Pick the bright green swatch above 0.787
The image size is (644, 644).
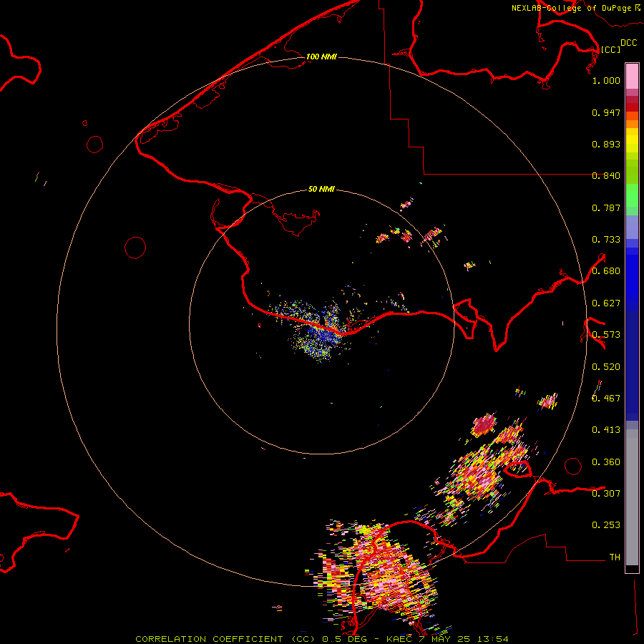632,195
